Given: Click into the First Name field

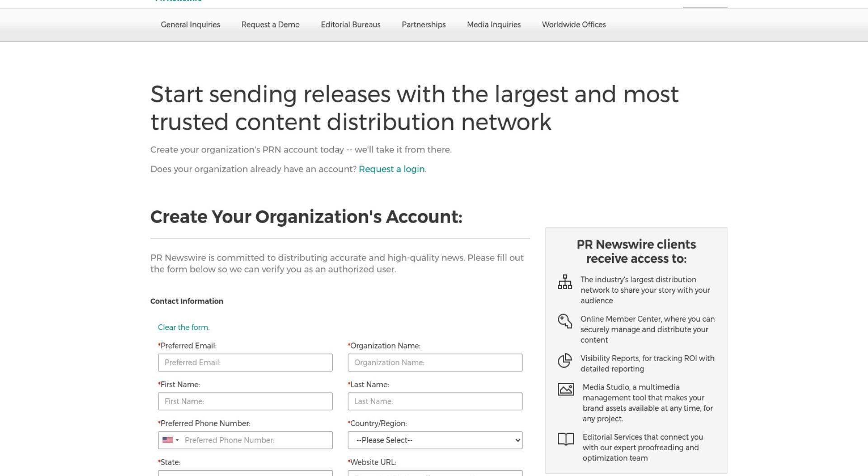Looking at the screenshot, I should click(x=245, y=402).
